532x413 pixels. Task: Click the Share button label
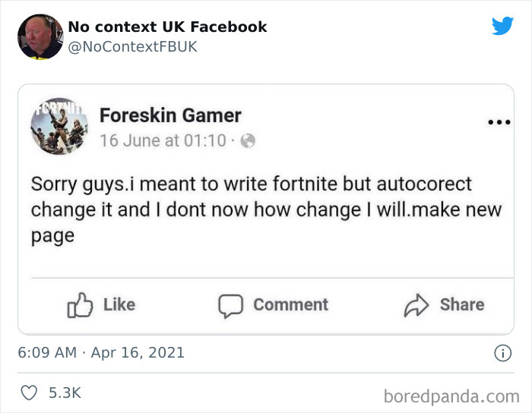(461, 304)
